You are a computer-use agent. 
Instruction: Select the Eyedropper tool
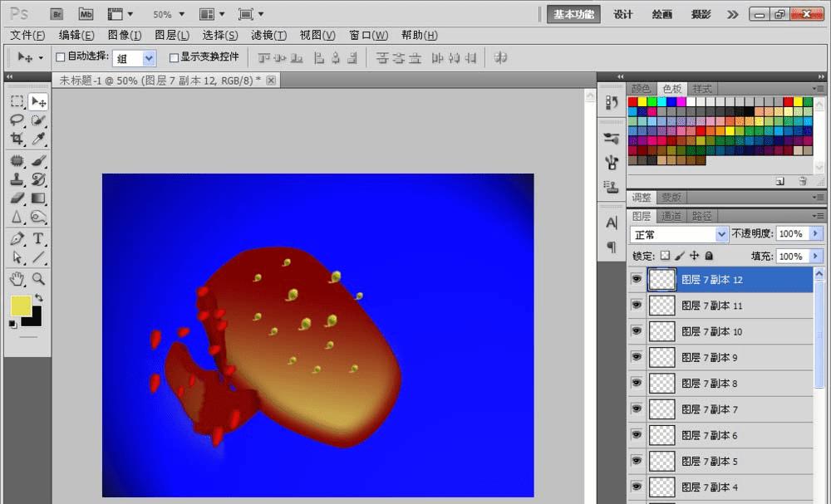point(38,139)
